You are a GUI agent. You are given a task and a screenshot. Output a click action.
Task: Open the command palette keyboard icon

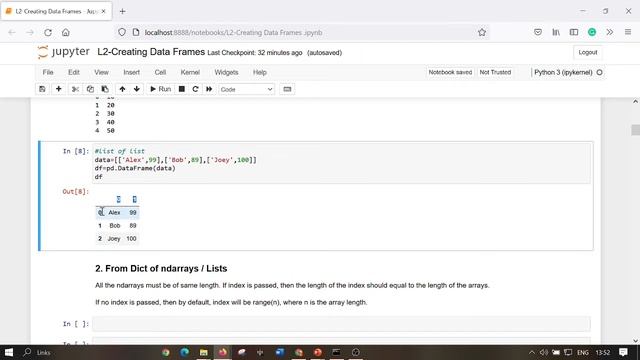pos(287,89)
